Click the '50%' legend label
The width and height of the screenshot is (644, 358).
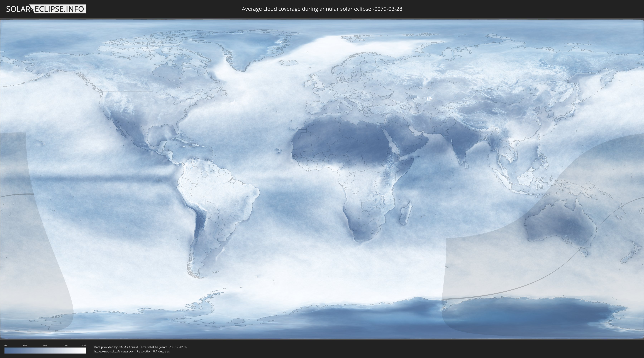click(x=45, y=345)
